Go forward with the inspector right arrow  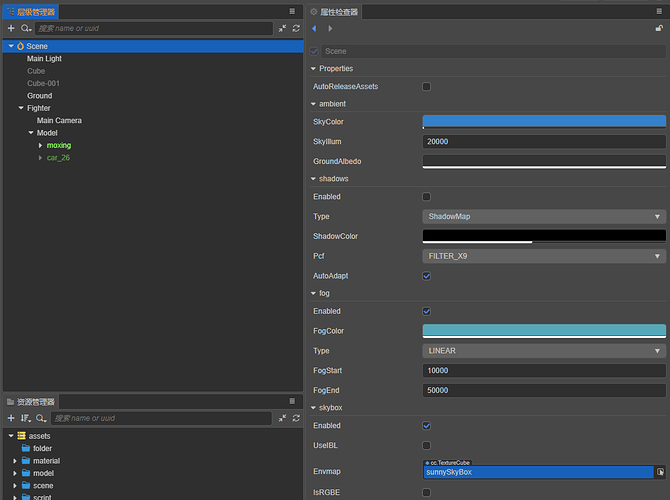click(x=330, y=28)
